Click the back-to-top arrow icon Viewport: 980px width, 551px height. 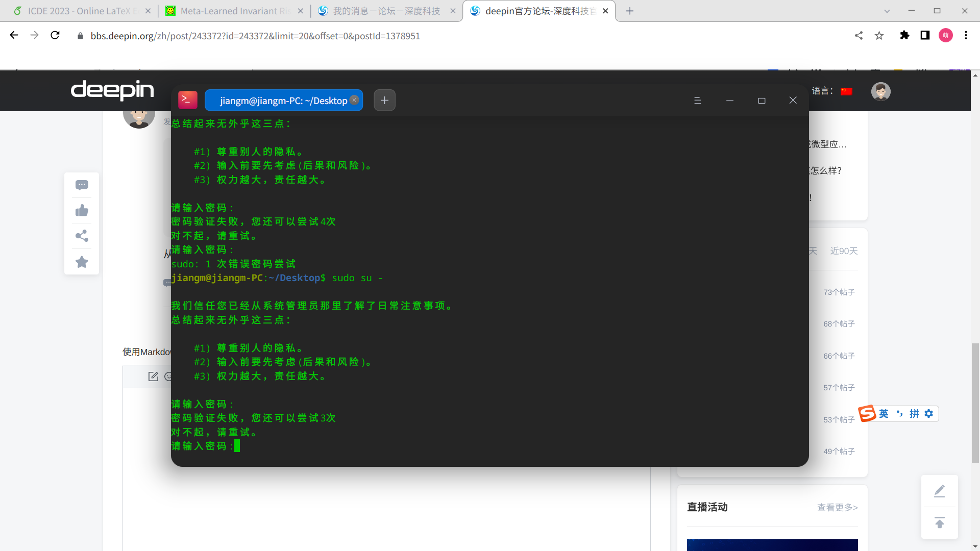pos(939,522)
